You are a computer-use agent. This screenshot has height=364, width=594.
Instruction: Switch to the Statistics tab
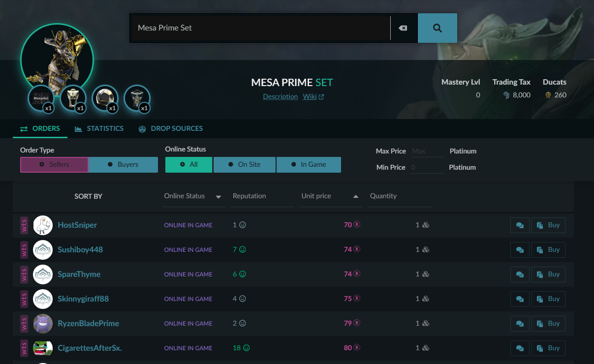tap(99, 128)
